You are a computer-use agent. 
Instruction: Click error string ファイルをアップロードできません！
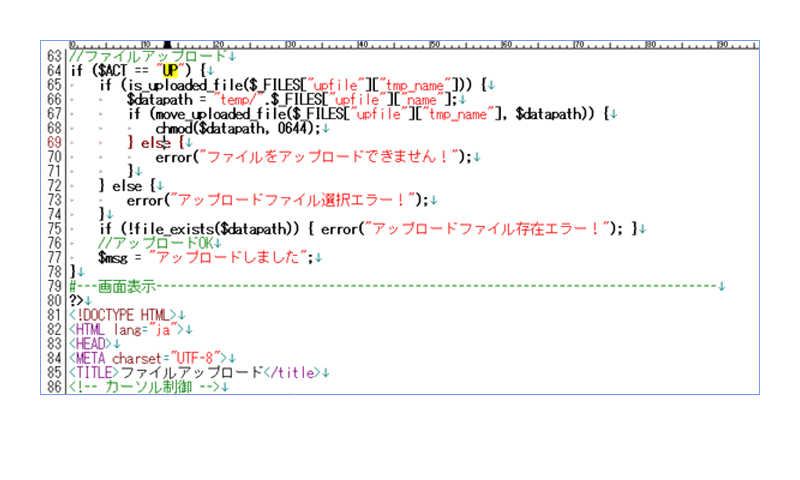click(329, 157)
